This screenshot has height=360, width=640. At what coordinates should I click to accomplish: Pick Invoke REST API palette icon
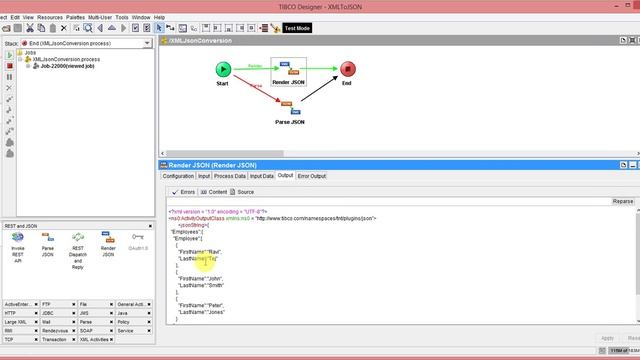coord(18,238)
